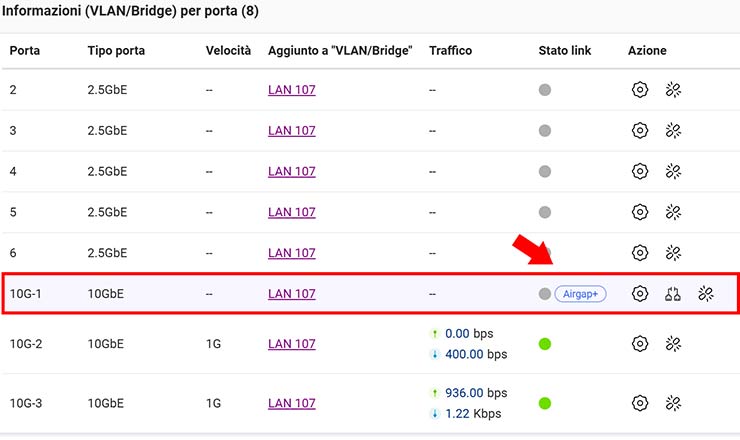
Task: Click the unlink icon for port 5
Action: pos(673,212)
